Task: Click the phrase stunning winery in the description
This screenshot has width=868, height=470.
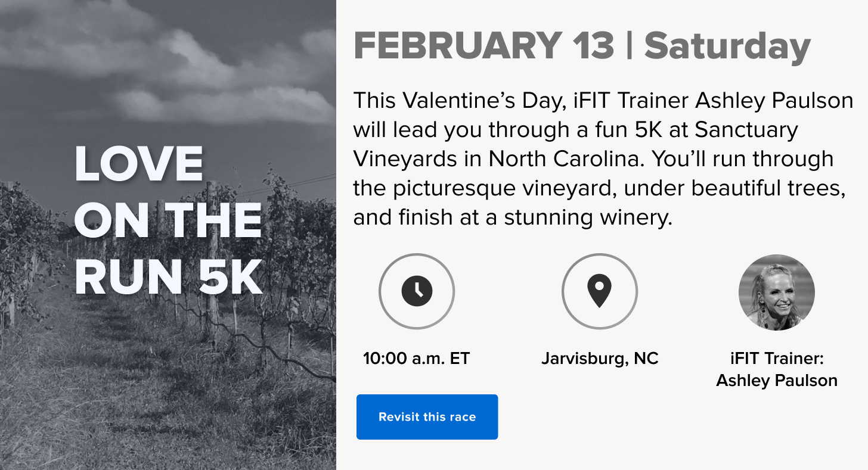Action: [588, 217]
